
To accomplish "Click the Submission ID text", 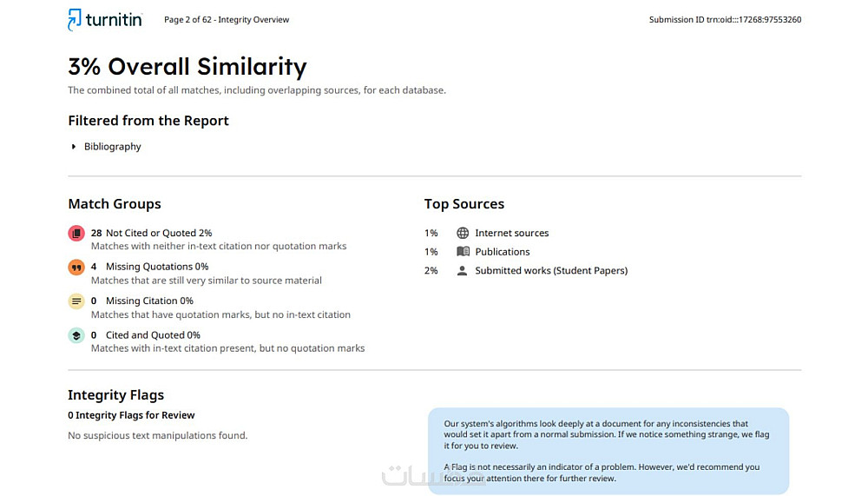I will click(725, 20).
